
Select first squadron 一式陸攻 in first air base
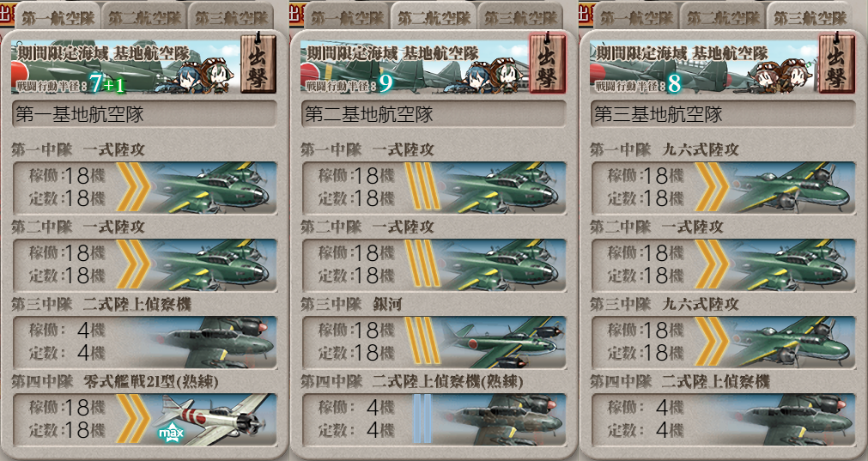coord(144,188)
